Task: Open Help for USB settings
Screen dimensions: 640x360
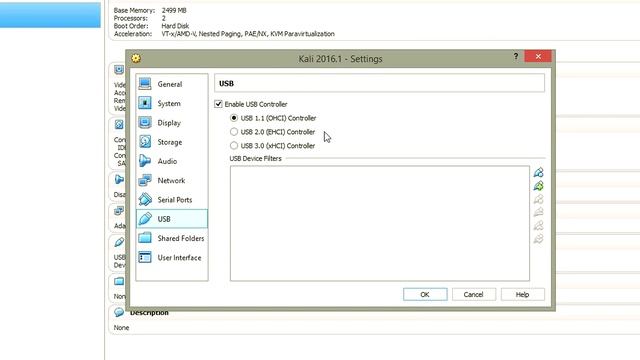Action: 522,294
